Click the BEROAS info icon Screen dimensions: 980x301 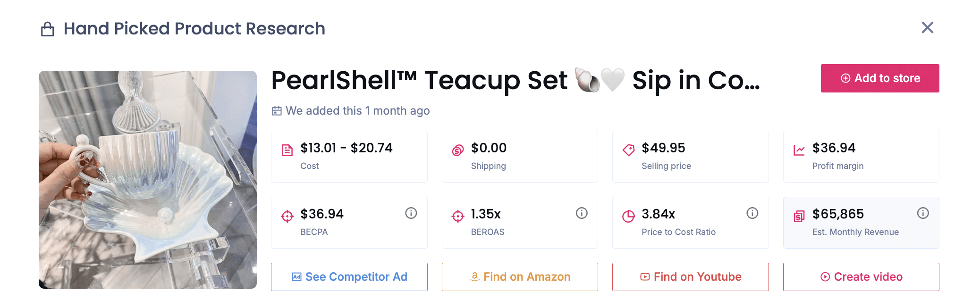pyautogui.click(x=582, y=213)
